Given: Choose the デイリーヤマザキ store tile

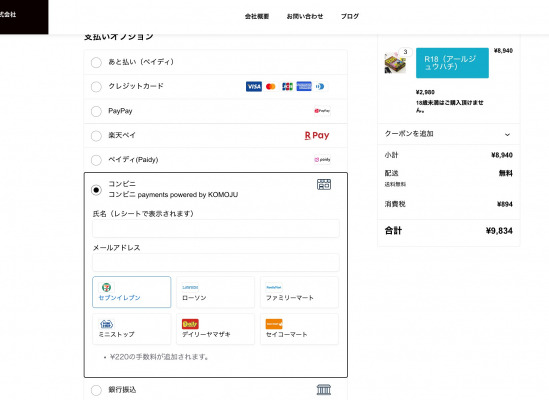Looking at the screenshot, I should [215, 329].
